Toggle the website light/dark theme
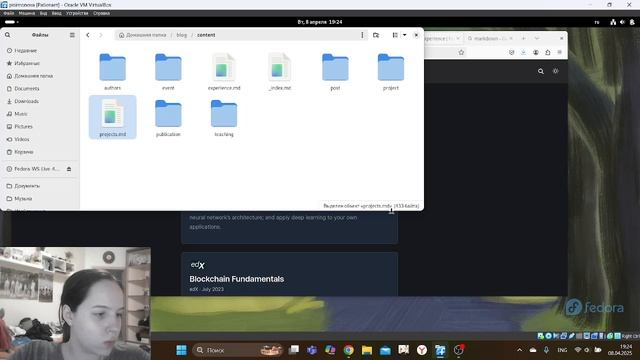This screenshot has height=360, width=640. click(x=556, y=71)
